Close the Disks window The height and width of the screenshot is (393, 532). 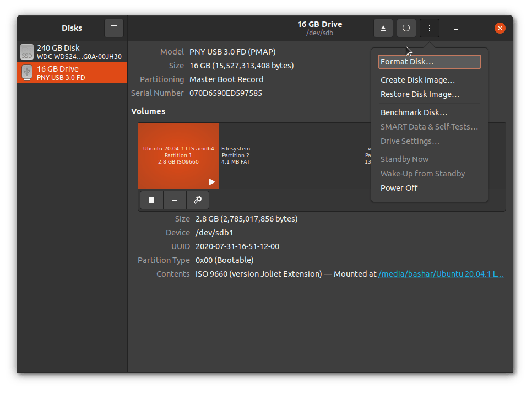click(500, 28)
